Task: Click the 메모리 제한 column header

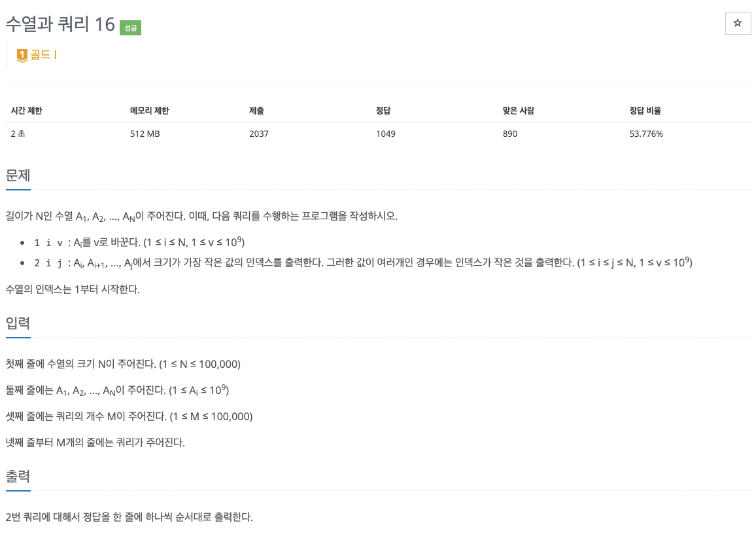Action: pyautogui.click(x=148, y=111)
